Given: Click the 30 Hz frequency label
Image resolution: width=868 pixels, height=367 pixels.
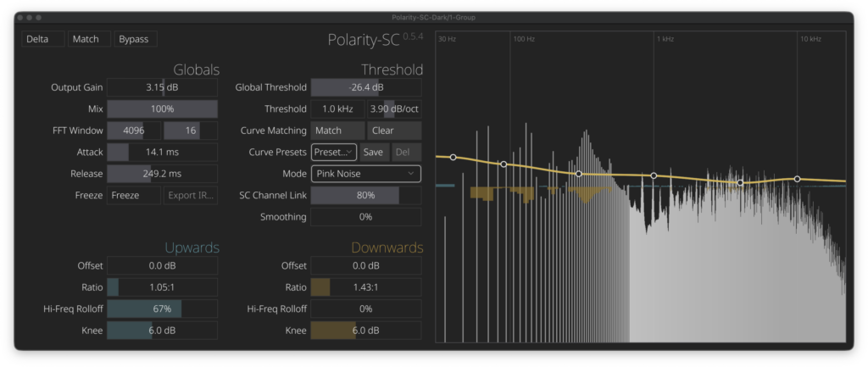Looking at the screenshot, I should 448,39.
